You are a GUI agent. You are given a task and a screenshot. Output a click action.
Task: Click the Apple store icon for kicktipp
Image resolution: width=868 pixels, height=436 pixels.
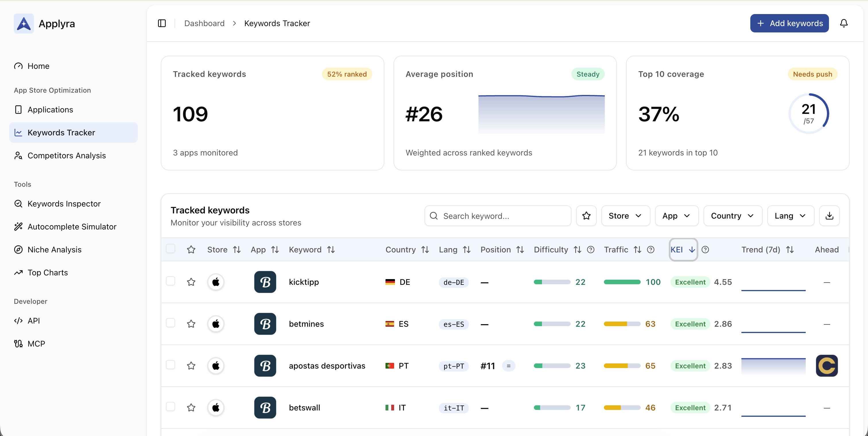point(216,282)
